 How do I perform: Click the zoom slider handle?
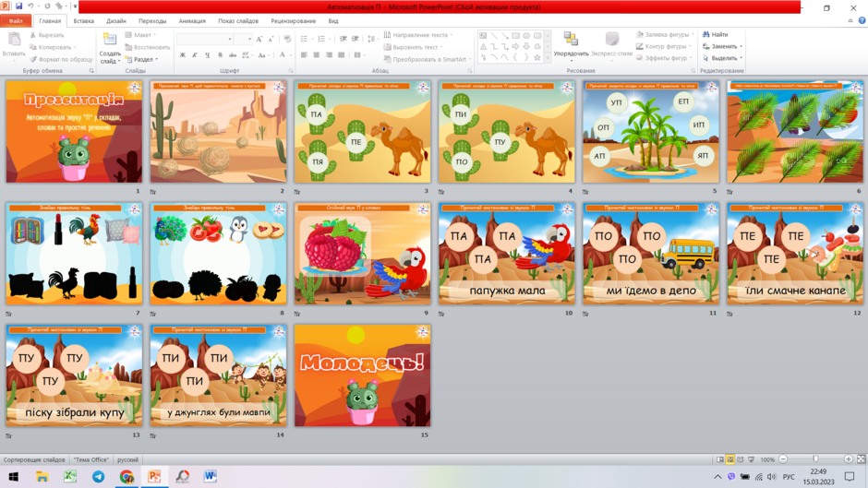click(815, 459)
